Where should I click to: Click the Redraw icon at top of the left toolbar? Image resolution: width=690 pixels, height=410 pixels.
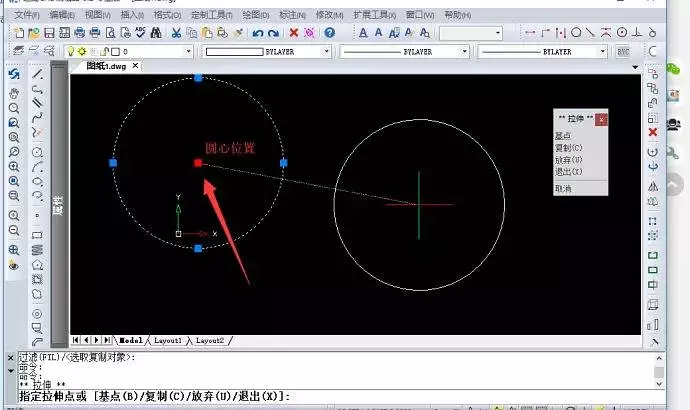click(14, 73)
